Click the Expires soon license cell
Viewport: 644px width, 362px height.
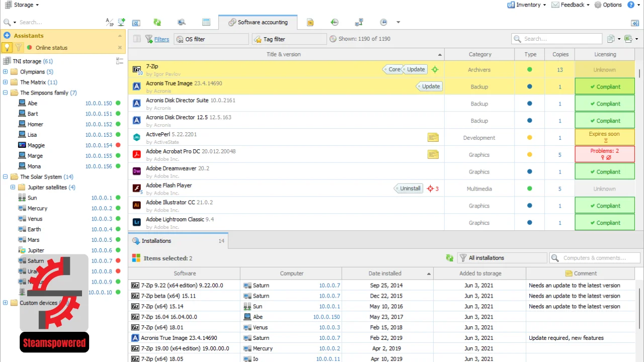coord(605,137)
